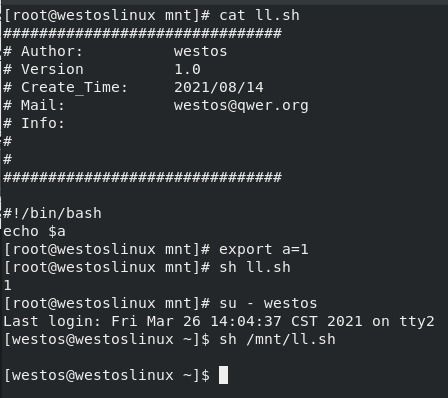The image size is (448, 398).
Task: Click the '# Version' header label
Action: (43, 69)
